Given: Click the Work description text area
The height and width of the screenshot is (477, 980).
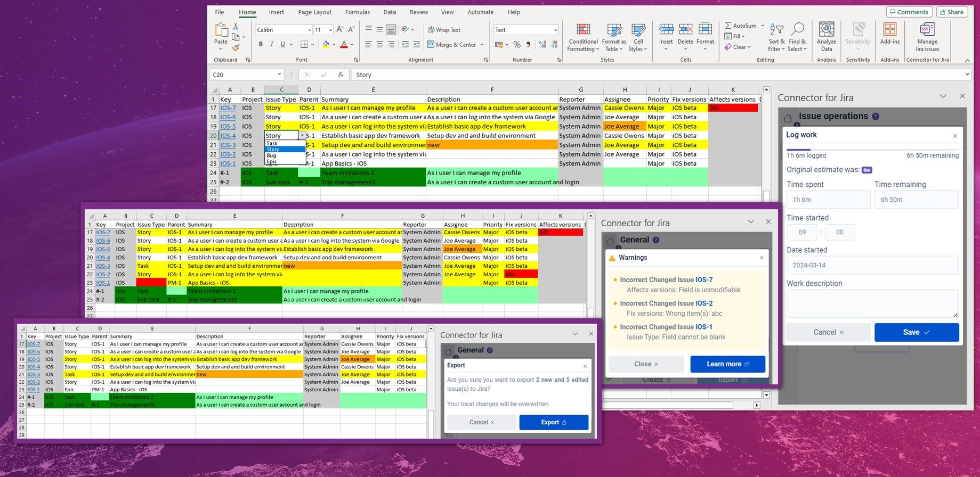Looking at the screenshot, I should 873,304.
